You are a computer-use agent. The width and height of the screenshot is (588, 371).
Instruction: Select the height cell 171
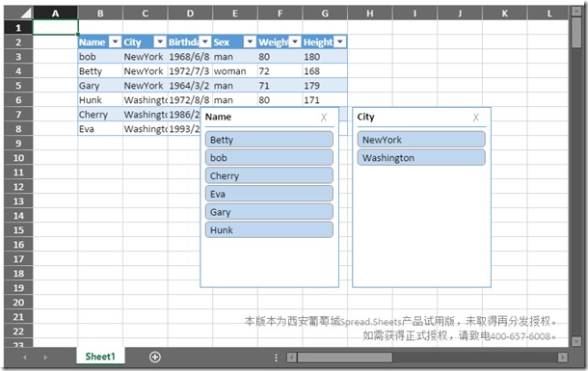(x=325, y=100)
